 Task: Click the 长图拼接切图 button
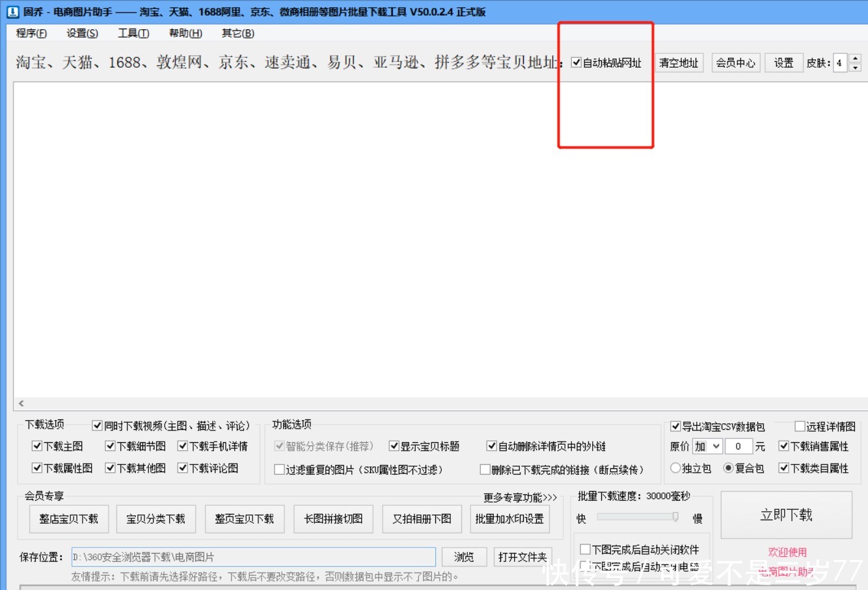pyautogui.click(x=333, y=519)
